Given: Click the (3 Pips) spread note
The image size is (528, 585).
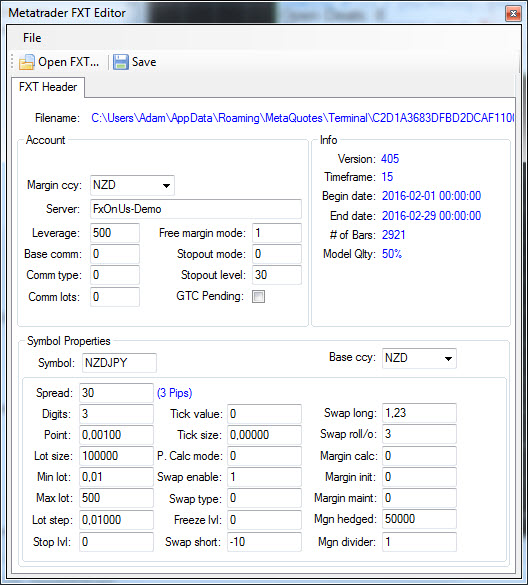Looking at the screenshot, I should pyautogui.click(x=175, y=393).
